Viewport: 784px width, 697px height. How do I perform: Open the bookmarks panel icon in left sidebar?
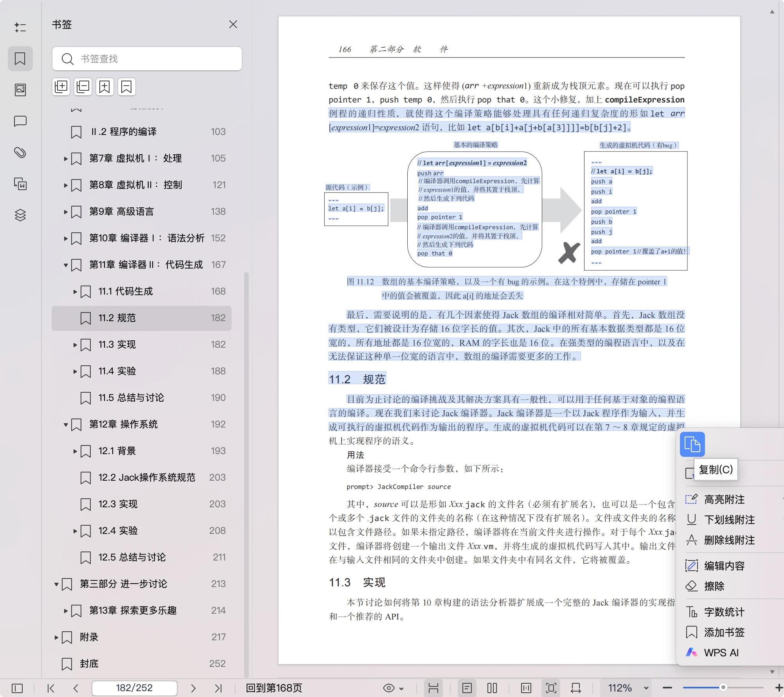20,58
